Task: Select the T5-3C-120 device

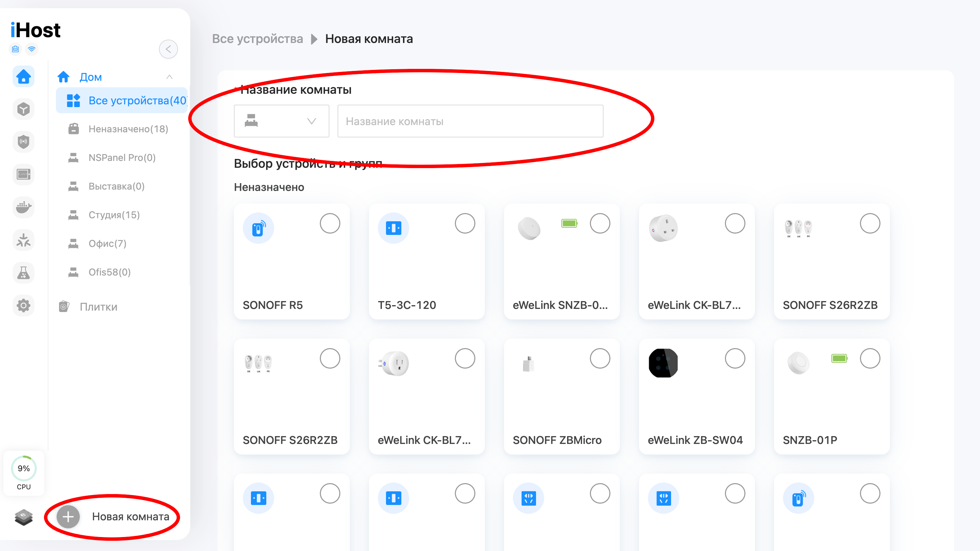Action: coord(465,223)
